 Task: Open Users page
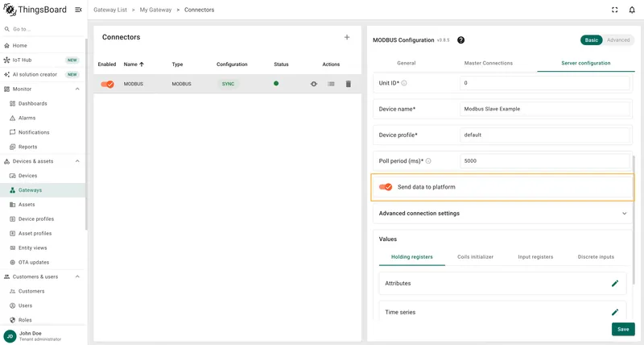pyautogui.click(x=43, y=306)
